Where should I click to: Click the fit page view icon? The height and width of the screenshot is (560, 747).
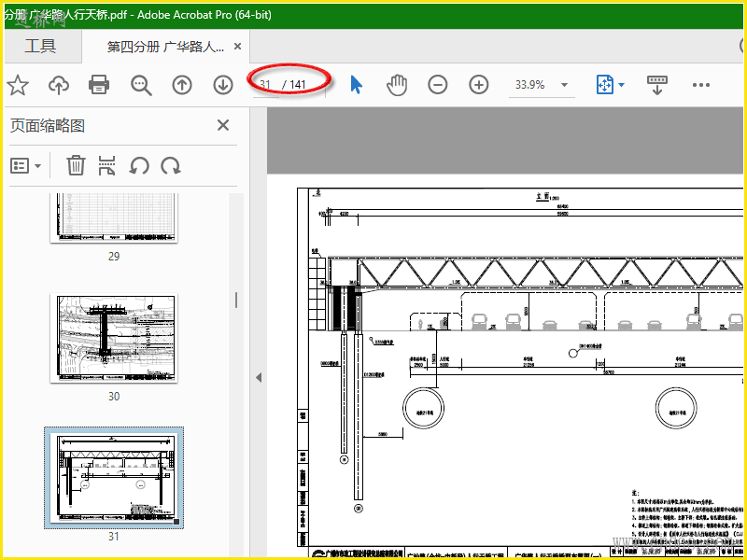(x=604, y=85)
